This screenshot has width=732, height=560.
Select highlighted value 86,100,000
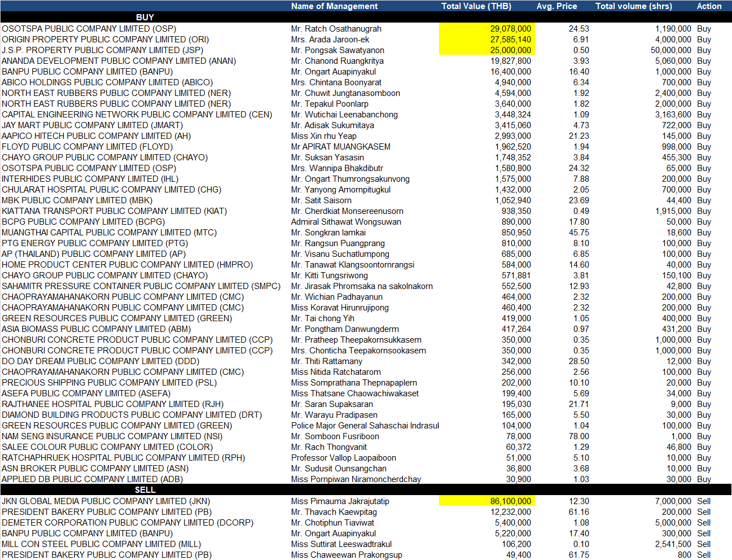[486, 501]
